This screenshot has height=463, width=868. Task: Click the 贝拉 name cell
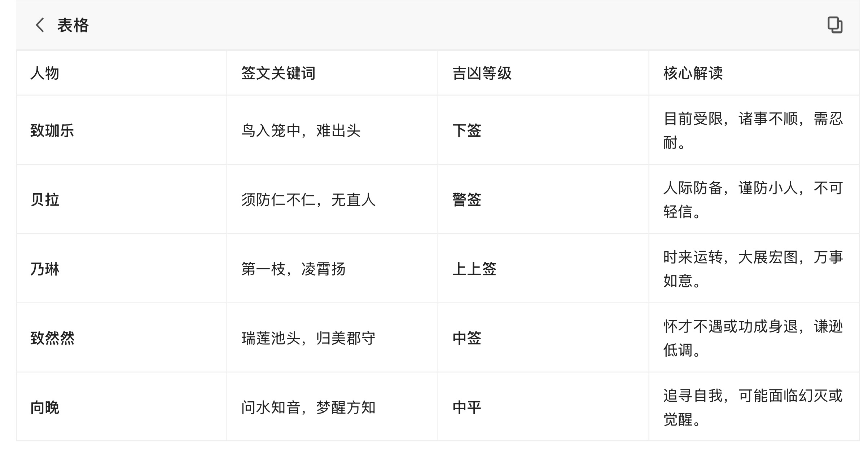coord(45,199)
